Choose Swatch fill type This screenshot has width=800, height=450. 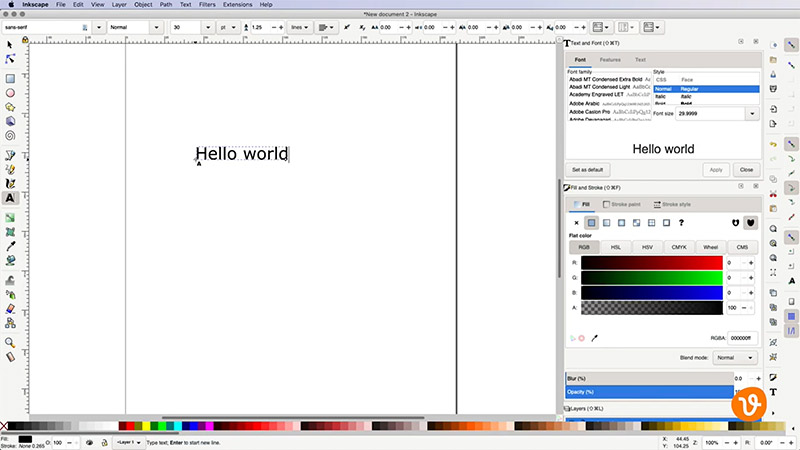666,222
